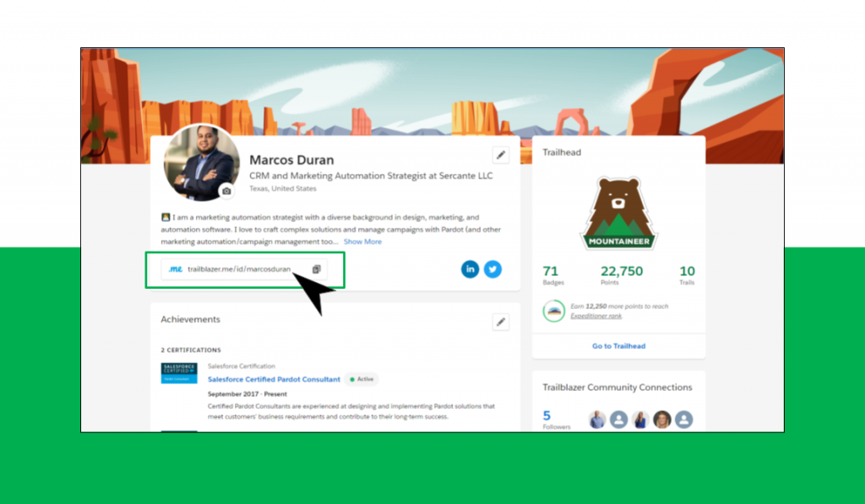Select the trailblazer.me/id/marcosduran URL text
The height and width of the screenshot is (504, 865).
[239, 269]
